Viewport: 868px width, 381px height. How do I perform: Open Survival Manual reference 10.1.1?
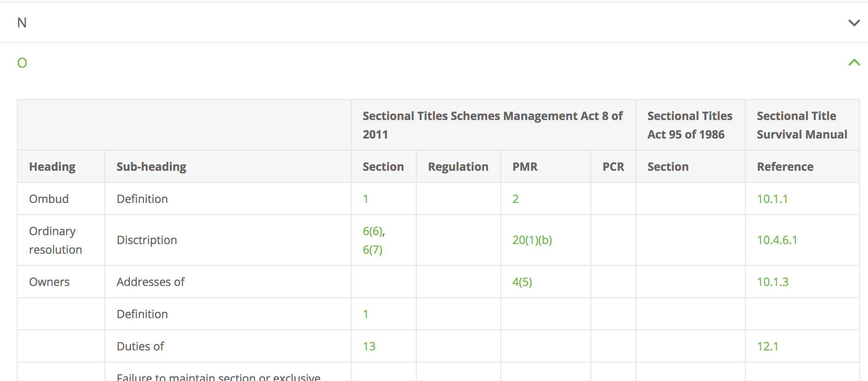click(772, 199)
